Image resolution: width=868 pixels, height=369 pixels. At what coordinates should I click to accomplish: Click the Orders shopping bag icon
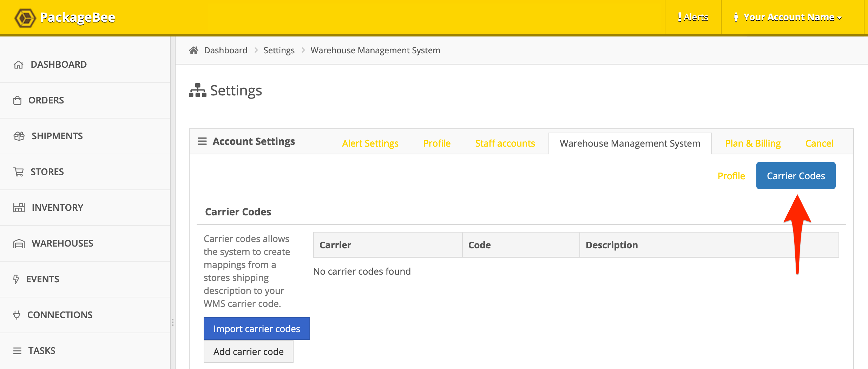point(18,100)
